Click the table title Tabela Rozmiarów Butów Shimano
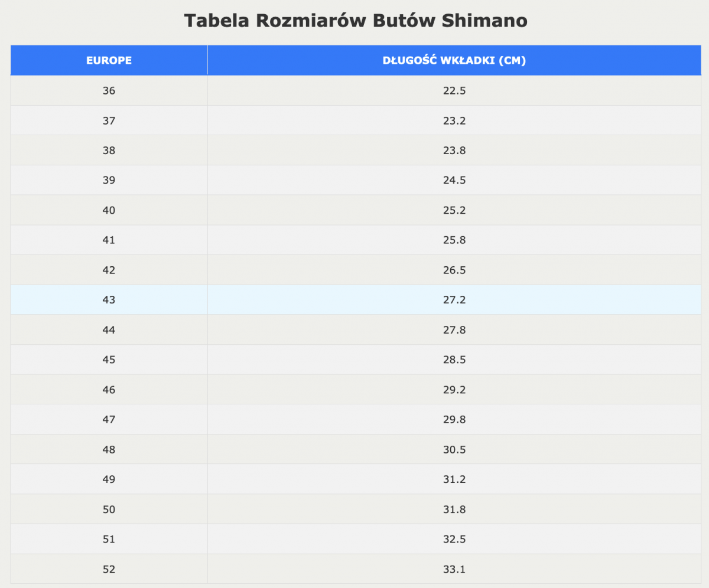 click(355, 21)
